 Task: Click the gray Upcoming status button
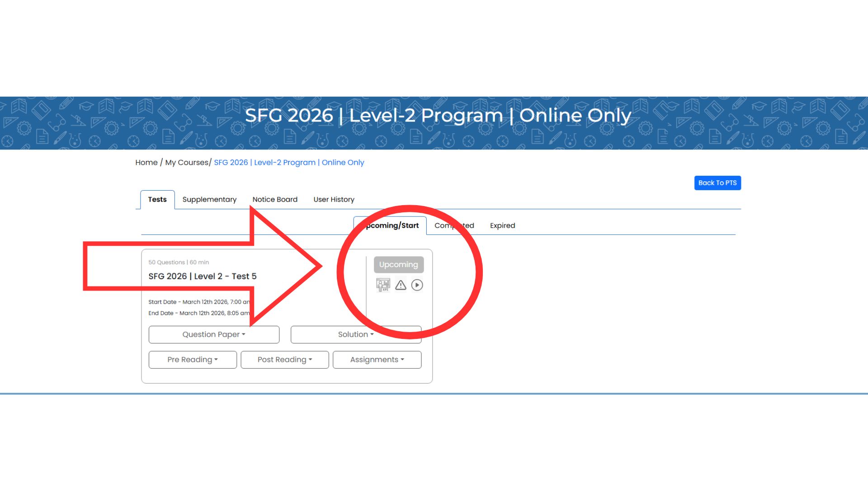tap(398, 265)
